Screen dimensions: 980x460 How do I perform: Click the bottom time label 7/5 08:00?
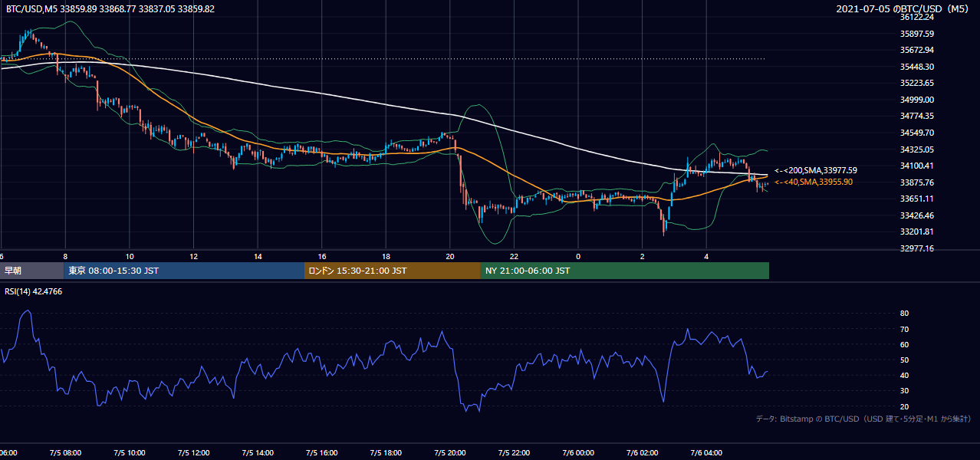(65, 453)
